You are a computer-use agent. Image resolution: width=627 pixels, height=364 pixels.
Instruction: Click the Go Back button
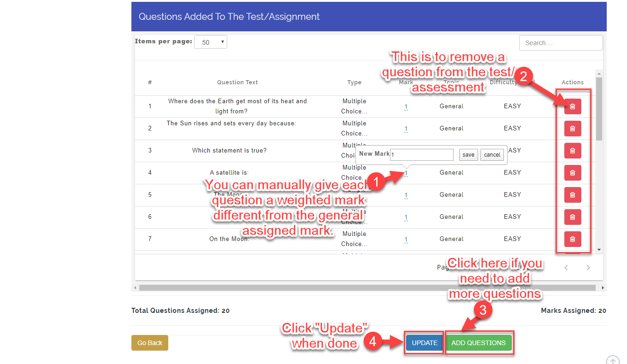[x=150, y=343]
